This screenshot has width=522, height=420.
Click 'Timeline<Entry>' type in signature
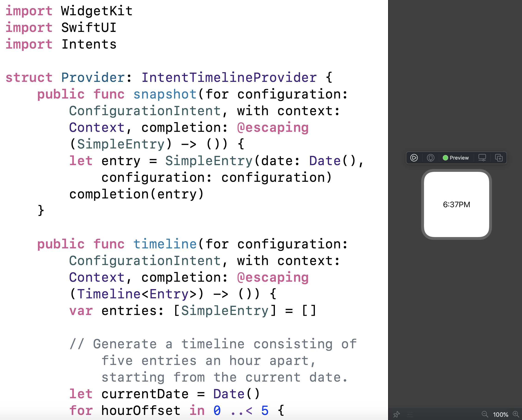click(x=137, y=294)
